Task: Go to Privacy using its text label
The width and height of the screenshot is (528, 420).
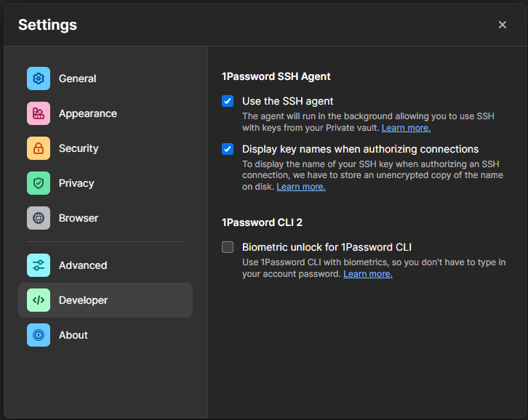Action: [76, 183]
